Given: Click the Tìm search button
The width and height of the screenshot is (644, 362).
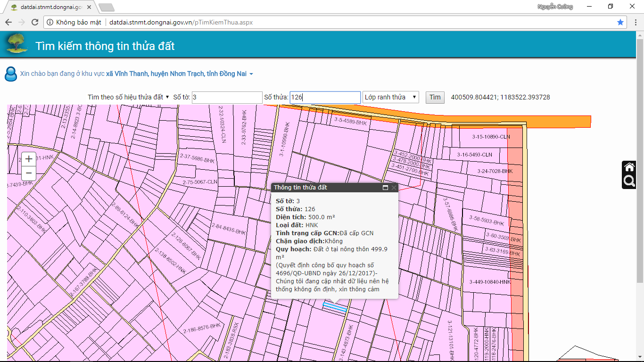Looking at the screenshot, I should click(x=435, y=97).
